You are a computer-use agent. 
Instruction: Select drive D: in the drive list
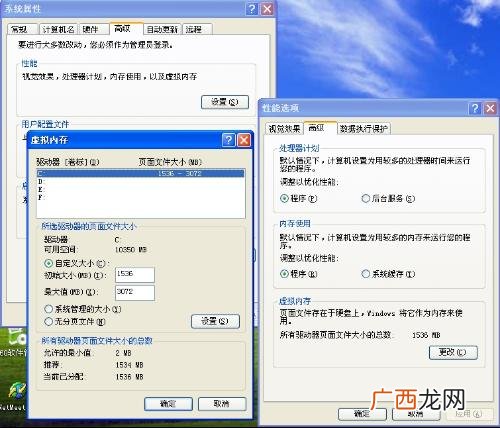[140, 181]
